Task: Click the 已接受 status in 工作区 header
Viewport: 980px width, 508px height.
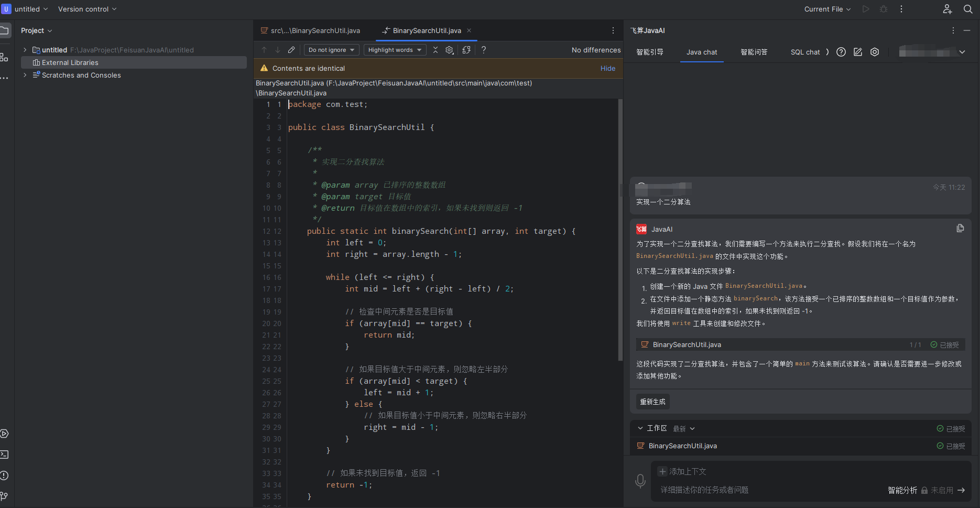Action: 951,429
